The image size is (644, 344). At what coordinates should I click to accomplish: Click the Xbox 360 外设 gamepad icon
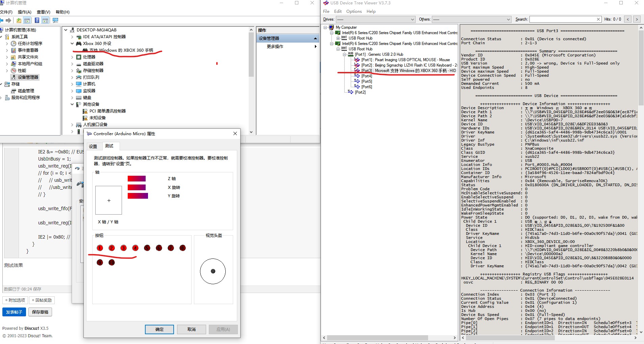coord(79,44)
